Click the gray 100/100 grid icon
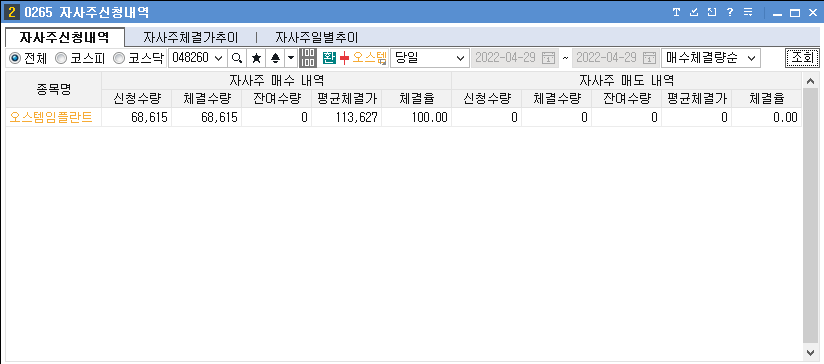Viewport: 824px width, 364px height. click(308, 58)
